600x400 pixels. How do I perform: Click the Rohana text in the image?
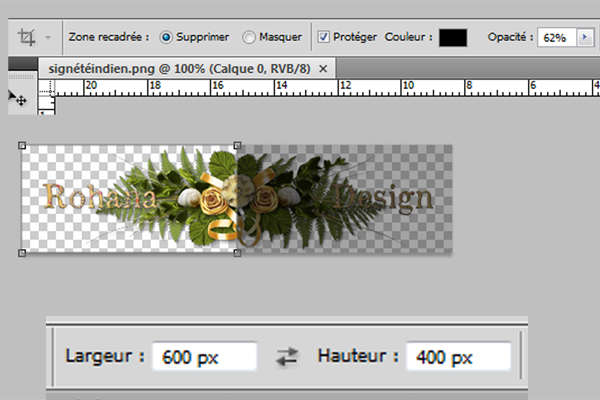(x=100, y=197)
